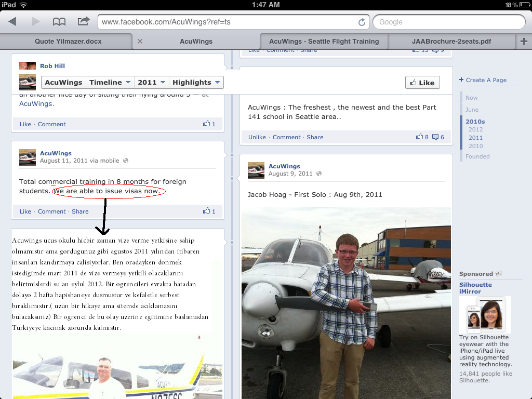Jump to 2011 on the timeline

click(476, 138)
